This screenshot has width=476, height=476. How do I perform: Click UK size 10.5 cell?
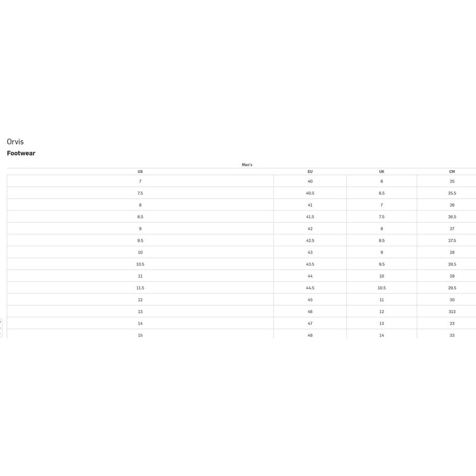(381, 288)
